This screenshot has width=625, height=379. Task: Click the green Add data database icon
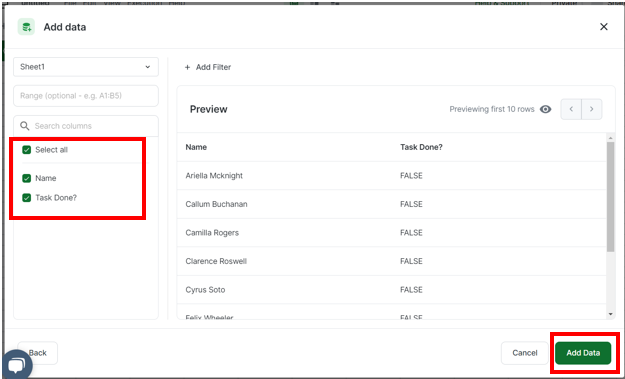coord(26,27)
